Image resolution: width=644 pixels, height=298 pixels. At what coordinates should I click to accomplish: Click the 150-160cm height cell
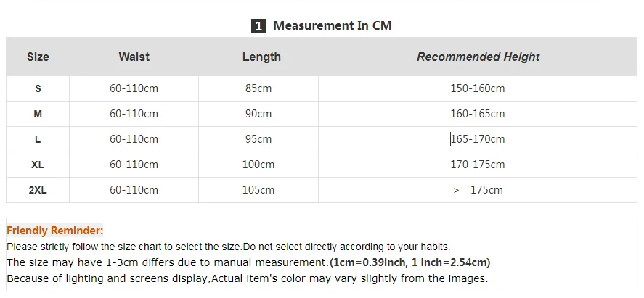tap(478, 88)
